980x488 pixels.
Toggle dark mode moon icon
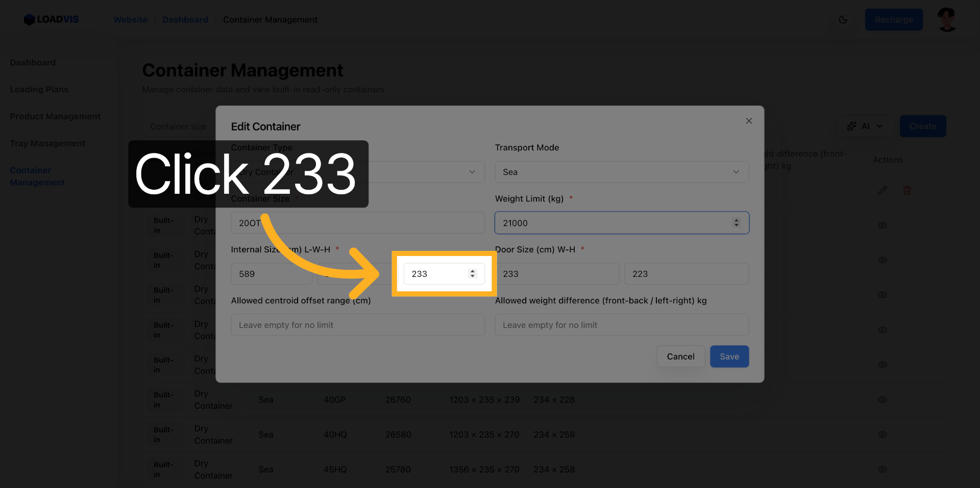(x=843, y=20)
